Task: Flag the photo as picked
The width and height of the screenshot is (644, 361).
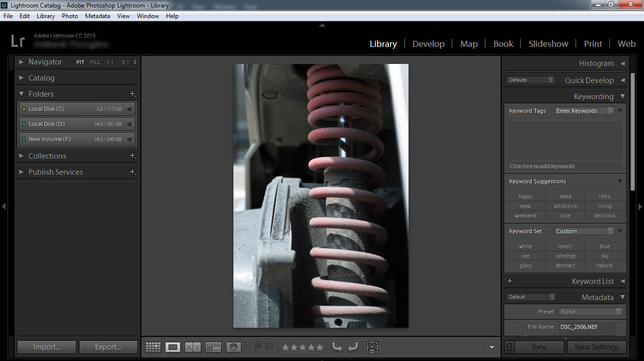Action: point(258,346)
